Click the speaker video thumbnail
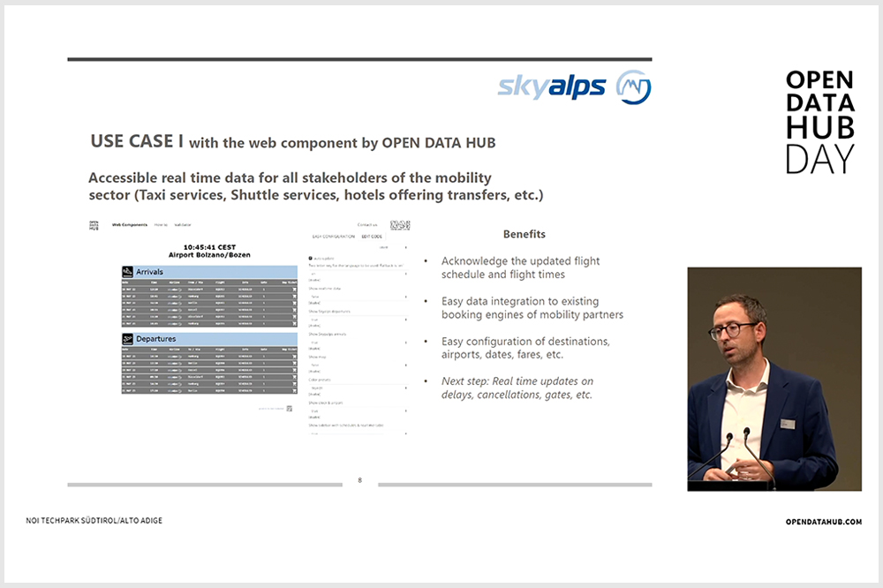883x588 pixels. (774, 379)
